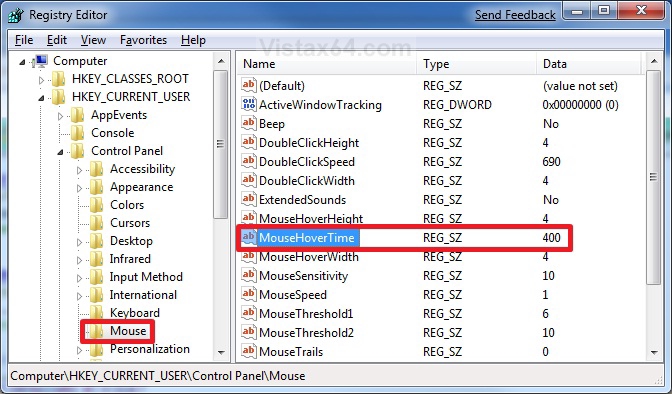This screenshot has width=672, height=394.
Task: Select the Mouse key in tree
Action: tap(128, 331)
